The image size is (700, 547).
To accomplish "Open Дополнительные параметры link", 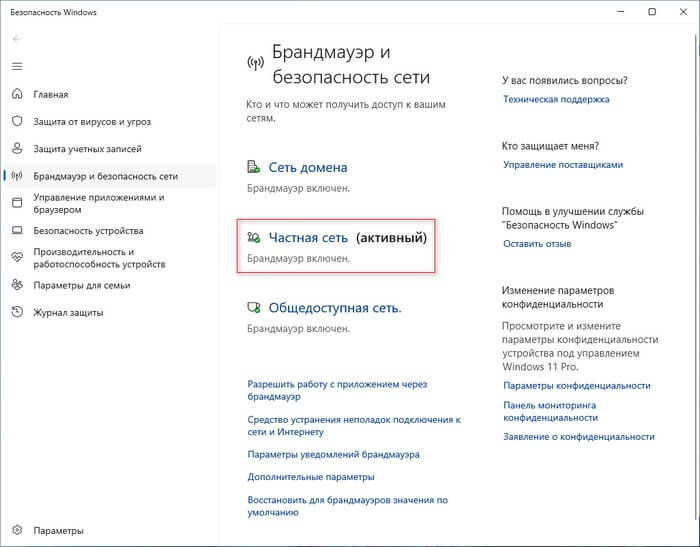I will pyautogui.click(x=311, y=477).
